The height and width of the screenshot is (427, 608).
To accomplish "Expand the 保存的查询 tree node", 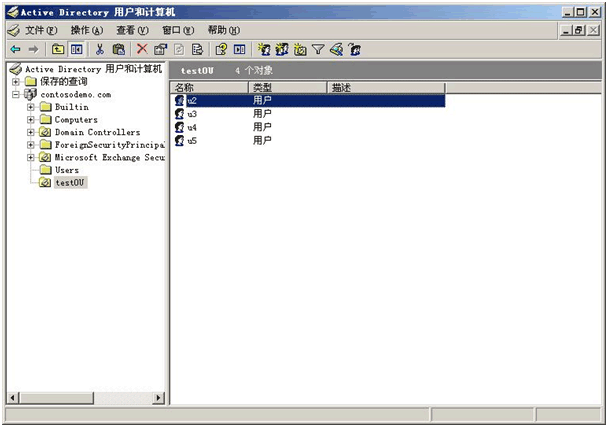I will click(x=16, y=82).
